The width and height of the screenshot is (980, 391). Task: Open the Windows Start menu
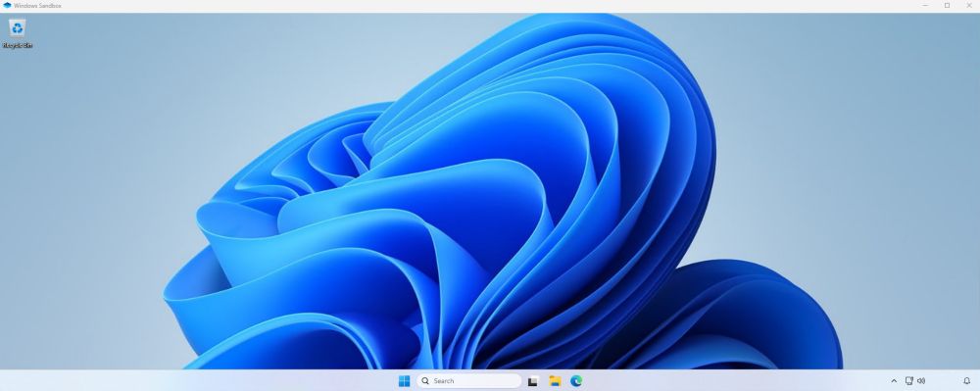[405, 381]
